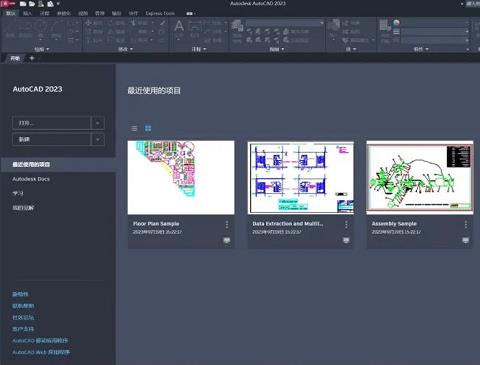Open the AutoCAD Web 应用程序 link

41,352
